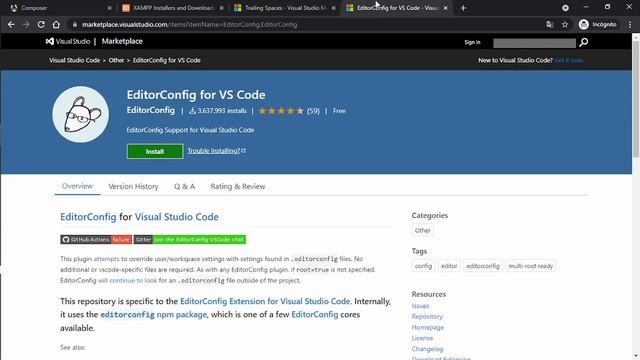Viewport: 640px width, 360px height.
Task: Click Visual Studio Code breadcrumb link
Action: pos(75,60)
